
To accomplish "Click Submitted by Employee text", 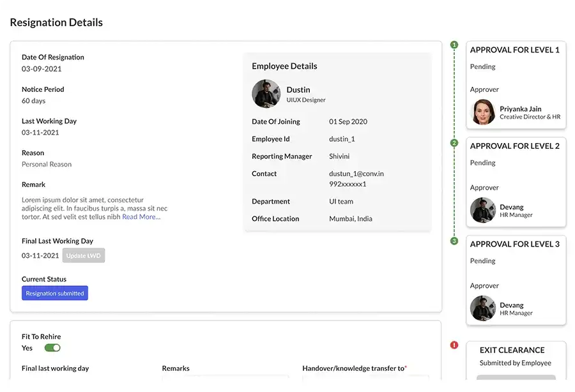I will [515, 363].
